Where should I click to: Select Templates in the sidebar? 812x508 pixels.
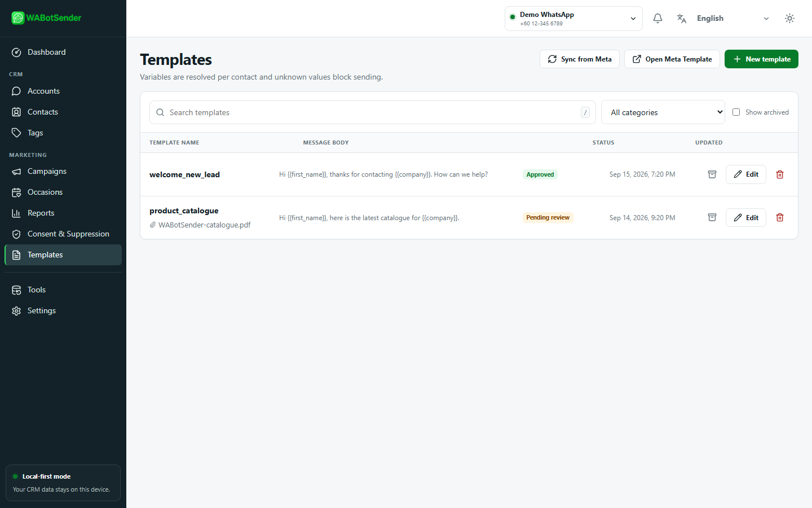pos(63,255)
